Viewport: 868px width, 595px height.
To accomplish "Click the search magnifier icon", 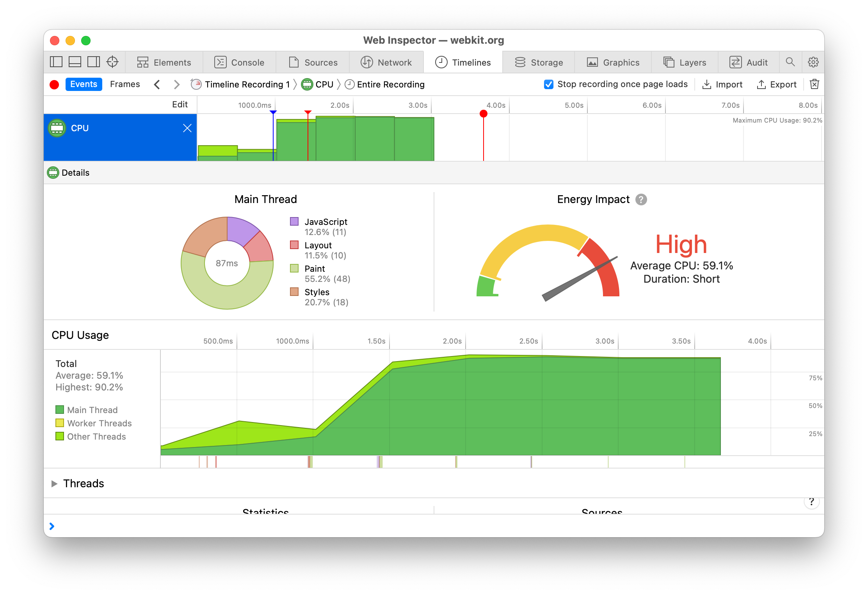I will click(790, 62).
